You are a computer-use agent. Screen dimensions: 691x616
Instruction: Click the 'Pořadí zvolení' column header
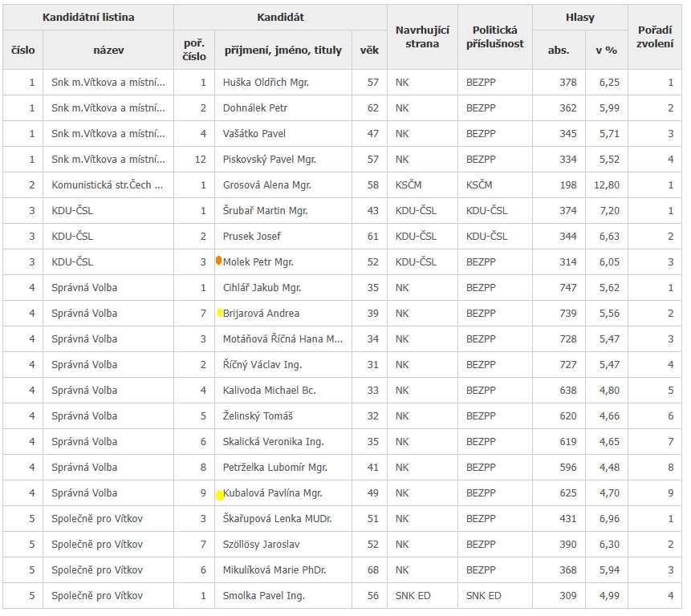[655, 37]
